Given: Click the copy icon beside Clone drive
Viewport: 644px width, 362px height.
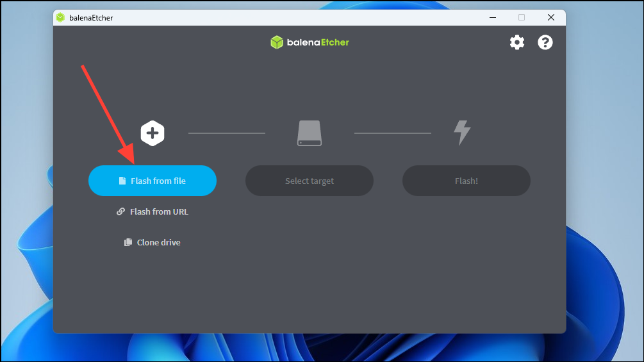Looking at the screenshot, I should 128,243.
